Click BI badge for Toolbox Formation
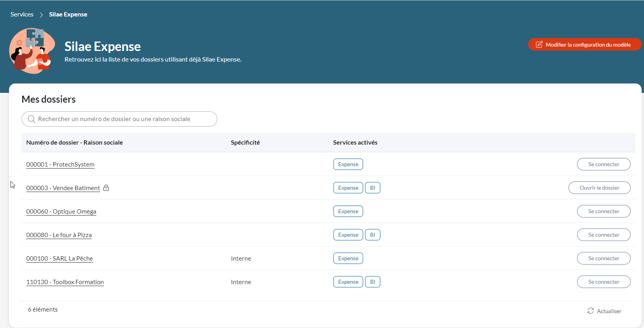 pyautogui.click(x=373, y=282)
